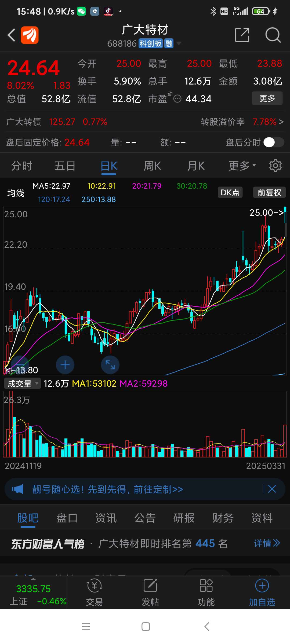Expand stock name dropdown arrow
Screen dimensions: 290x644
coord(179,43)
